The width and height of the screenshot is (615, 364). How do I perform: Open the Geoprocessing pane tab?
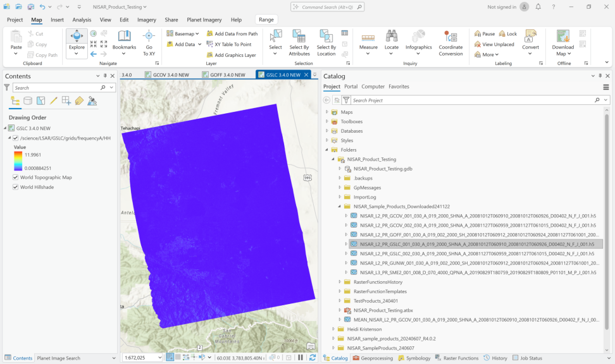tap(373, 358)
